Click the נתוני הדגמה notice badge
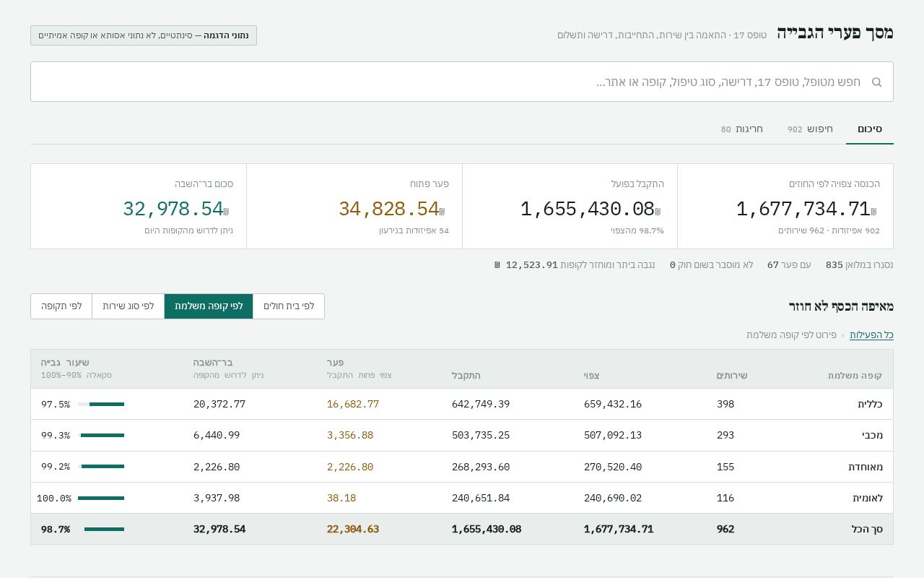The image size is (924, 578). 144,35
